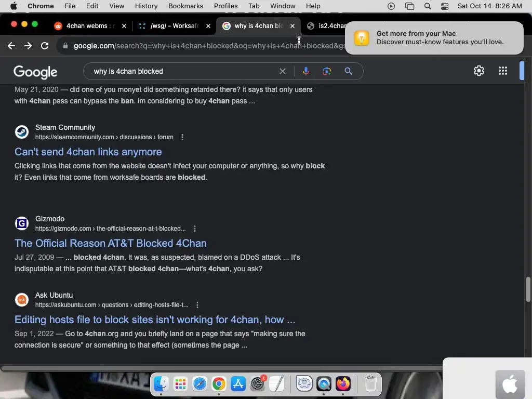This screenshot has height=399, width=532.
Task: Open more options for Gizmodo result
Action: click(195, 229)
